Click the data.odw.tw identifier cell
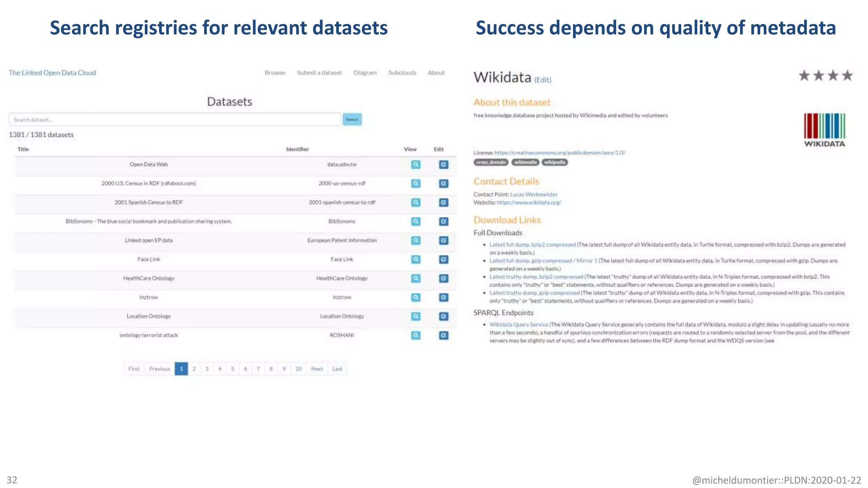This screenshot has width=868, height=488. point(342,164)
